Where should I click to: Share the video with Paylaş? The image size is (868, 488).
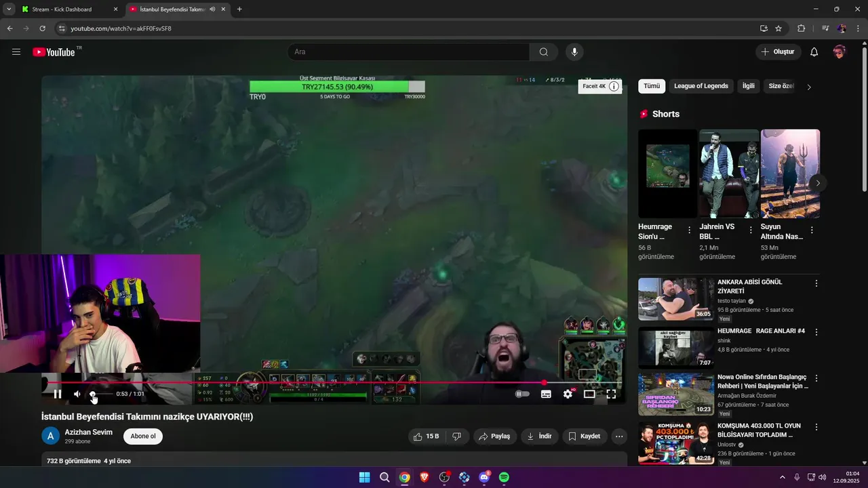(494, 436)
